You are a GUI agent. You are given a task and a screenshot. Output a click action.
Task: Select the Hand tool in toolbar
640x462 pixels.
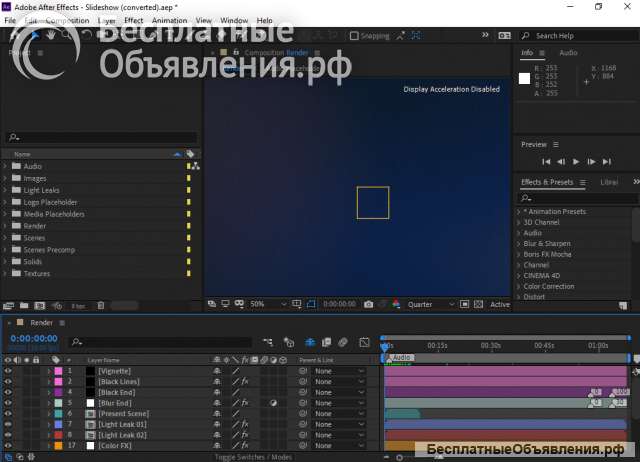click(51, 36)
